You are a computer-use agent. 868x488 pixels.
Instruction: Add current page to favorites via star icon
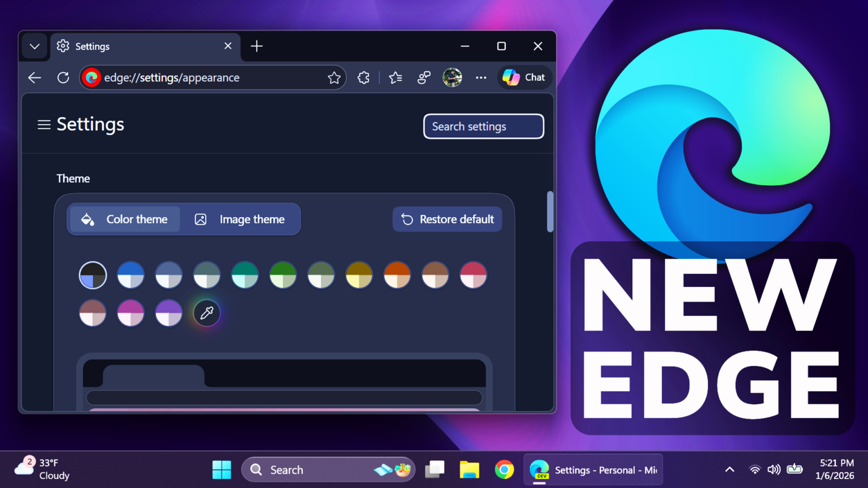point(335,77)
